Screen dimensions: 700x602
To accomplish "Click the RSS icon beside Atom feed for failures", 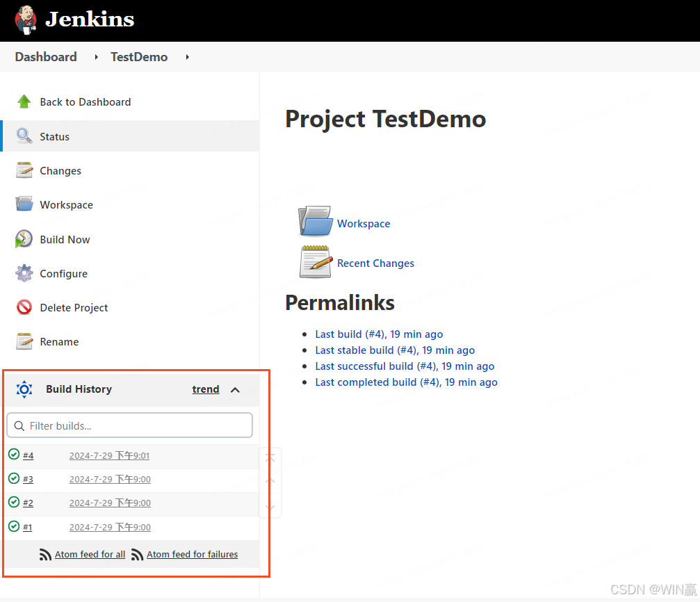I will (x=137, y=554).
